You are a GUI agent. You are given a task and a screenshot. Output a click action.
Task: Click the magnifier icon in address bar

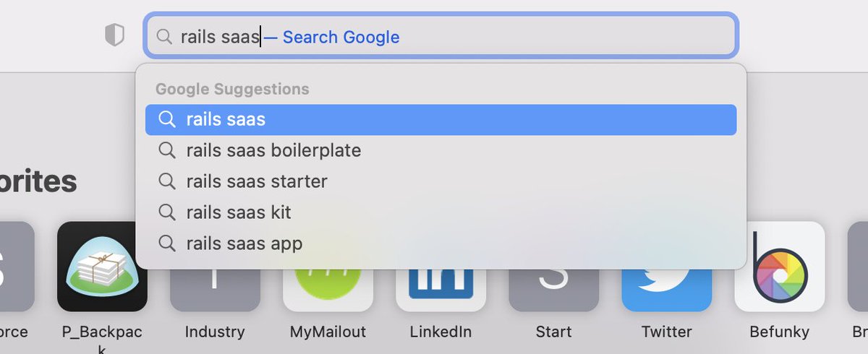pos(165,37)
